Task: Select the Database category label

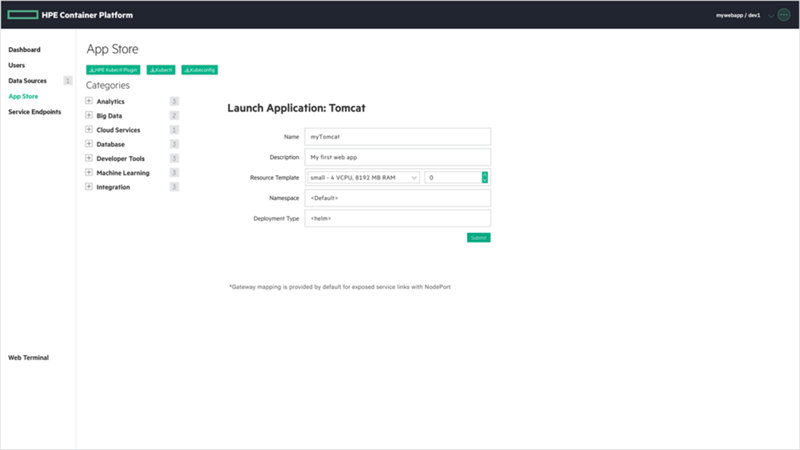Action: 111,144
